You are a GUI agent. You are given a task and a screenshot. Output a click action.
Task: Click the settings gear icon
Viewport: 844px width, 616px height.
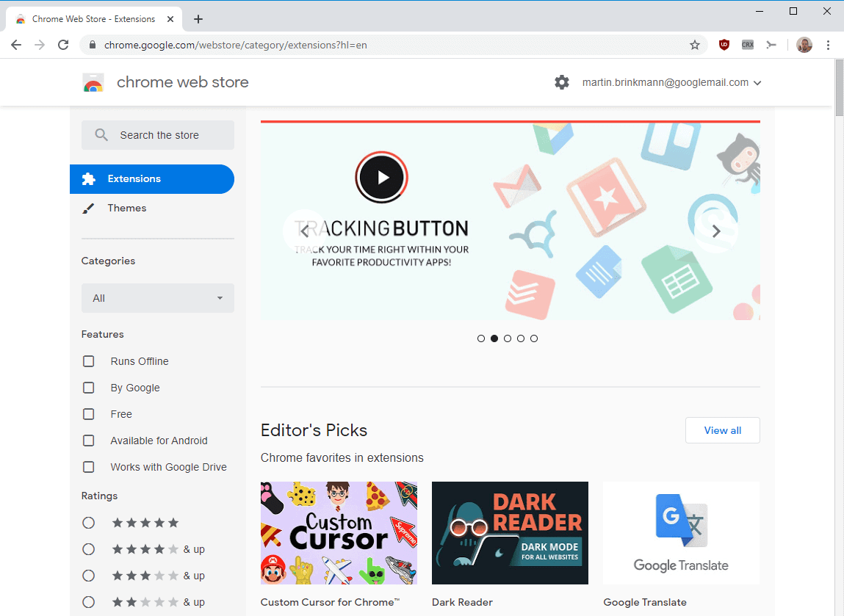(x=562, y=82)
